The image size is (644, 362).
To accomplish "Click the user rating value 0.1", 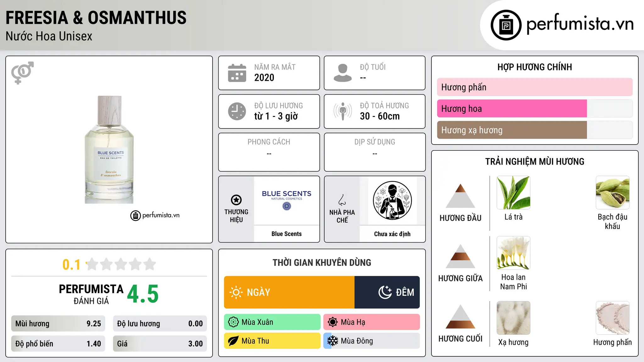I will coord(71,265).
